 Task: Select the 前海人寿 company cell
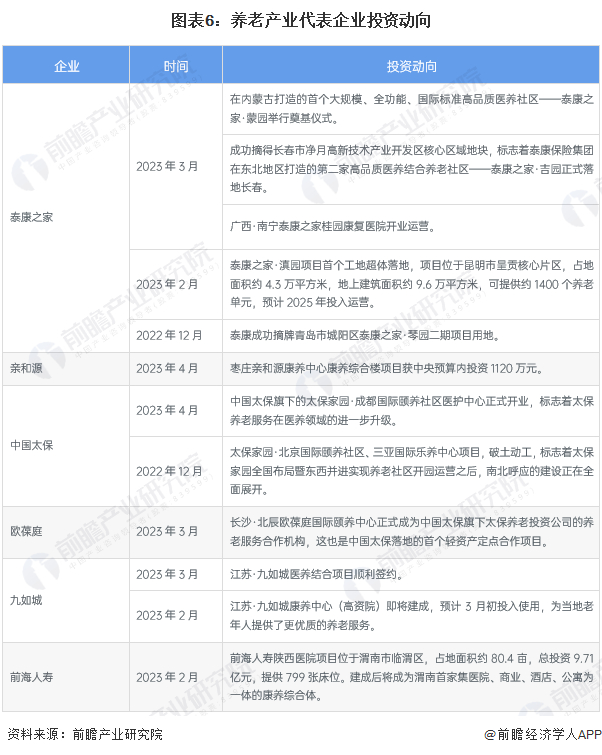pyautogui.click(x=66, y=677)
